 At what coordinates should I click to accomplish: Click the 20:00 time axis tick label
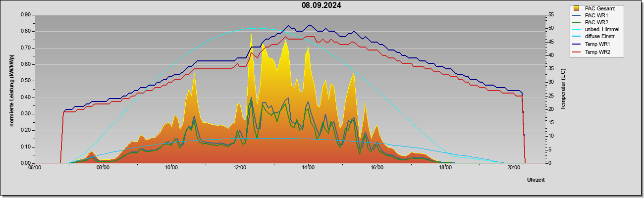click(x=514, y=168)
